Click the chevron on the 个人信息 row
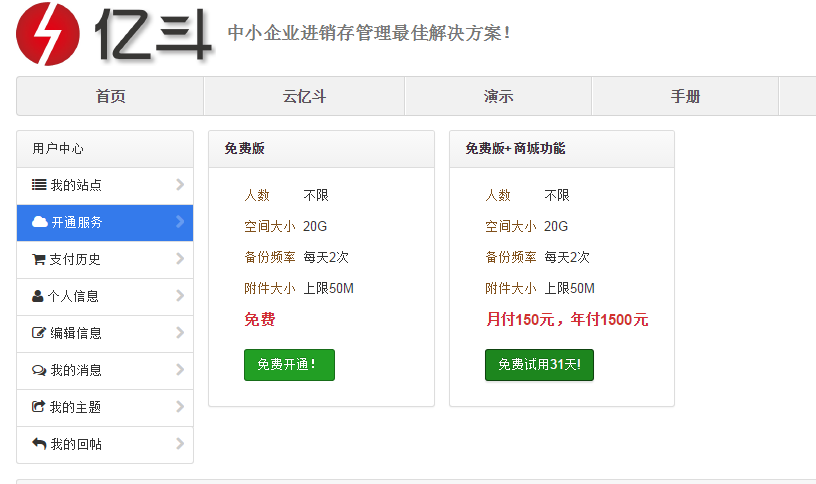The height and width of the screenshot is (484, 816). [180, 295]
